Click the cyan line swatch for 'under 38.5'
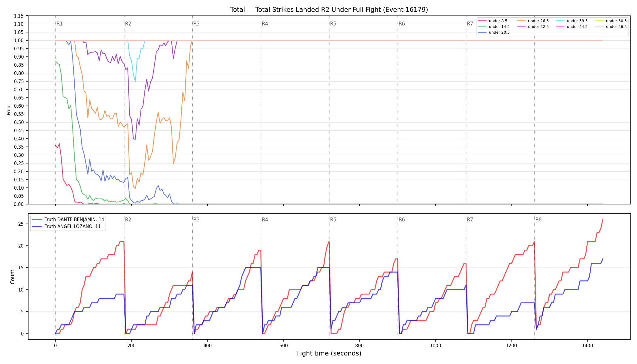637x364 pixels. [x=561, y=21]
